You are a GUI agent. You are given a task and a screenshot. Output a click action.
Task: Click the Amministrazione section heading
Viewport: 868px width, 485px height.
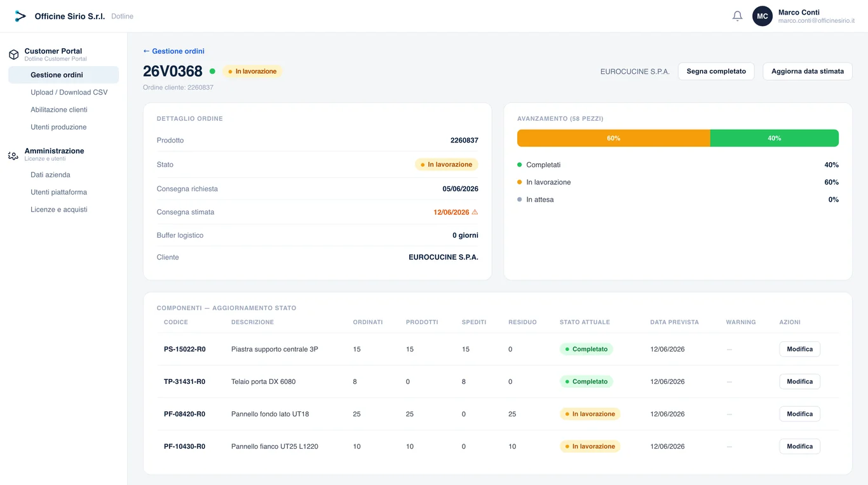point(54,151)
